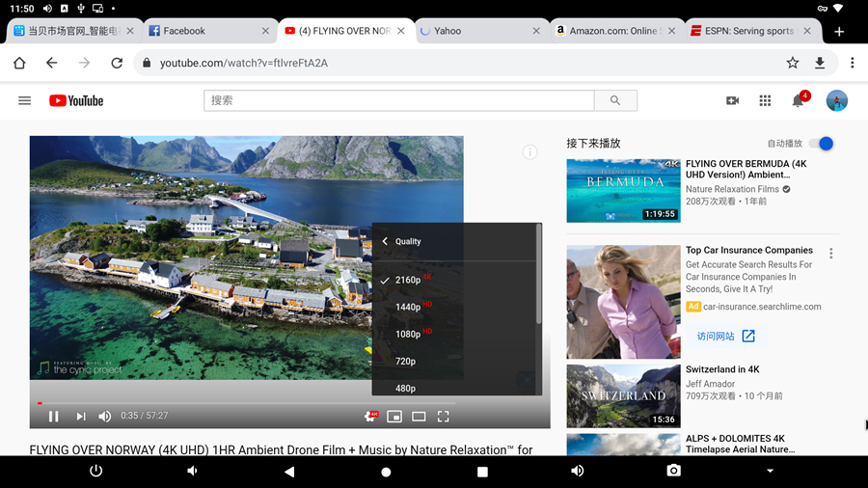Toggle the autoplay switch off
This screenshot has width=868, height=488.
821,144
